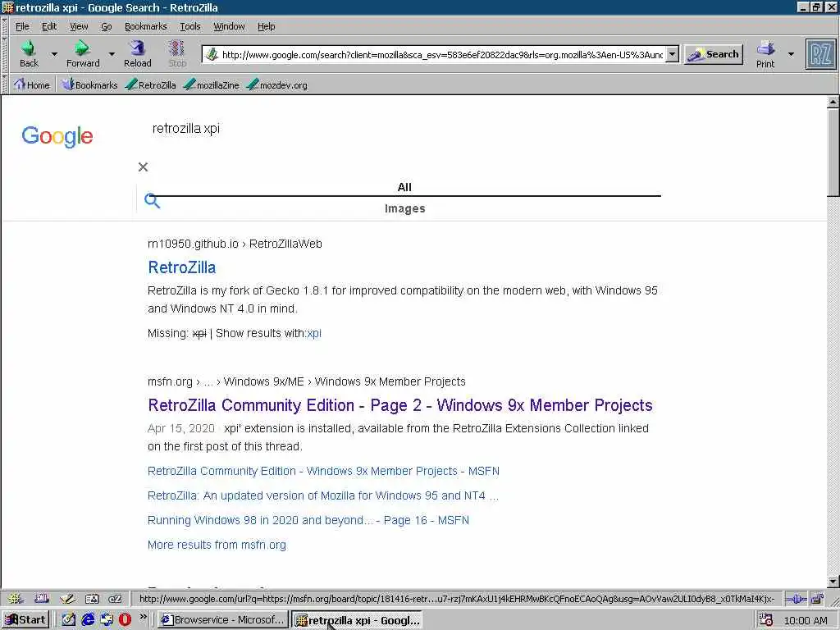Click the Start button
Image resolution: width=840 pixels, height=630 pixels.
(25, 620)
